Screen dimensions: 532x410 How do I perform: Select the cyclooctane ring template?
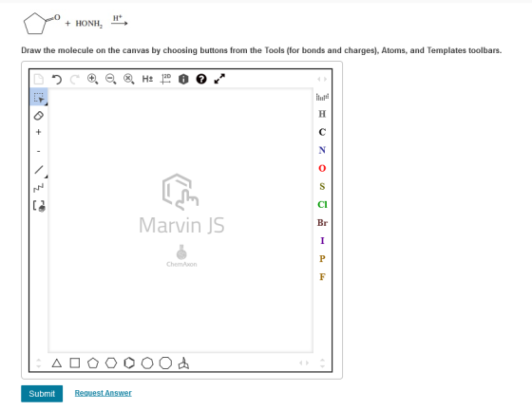(165, 363)
